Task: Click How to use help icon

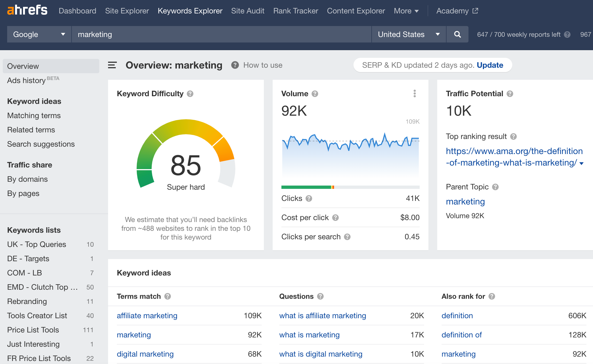Action: (235, 65)
